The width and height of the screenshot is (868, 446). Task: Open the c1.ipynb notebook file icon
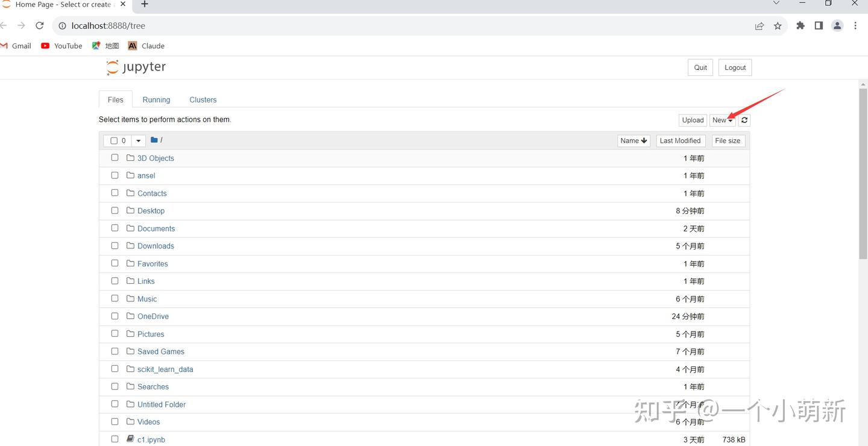[130, 439]
